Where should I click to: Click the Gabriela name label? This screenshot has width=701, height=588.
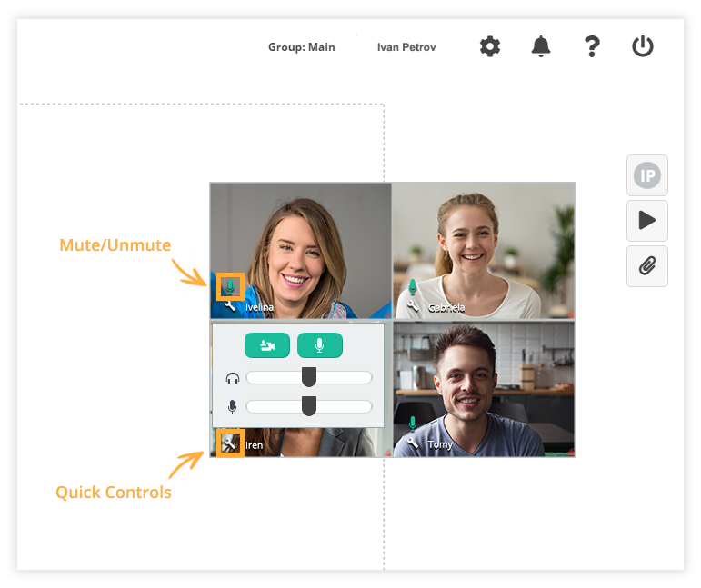pos(446,307)
